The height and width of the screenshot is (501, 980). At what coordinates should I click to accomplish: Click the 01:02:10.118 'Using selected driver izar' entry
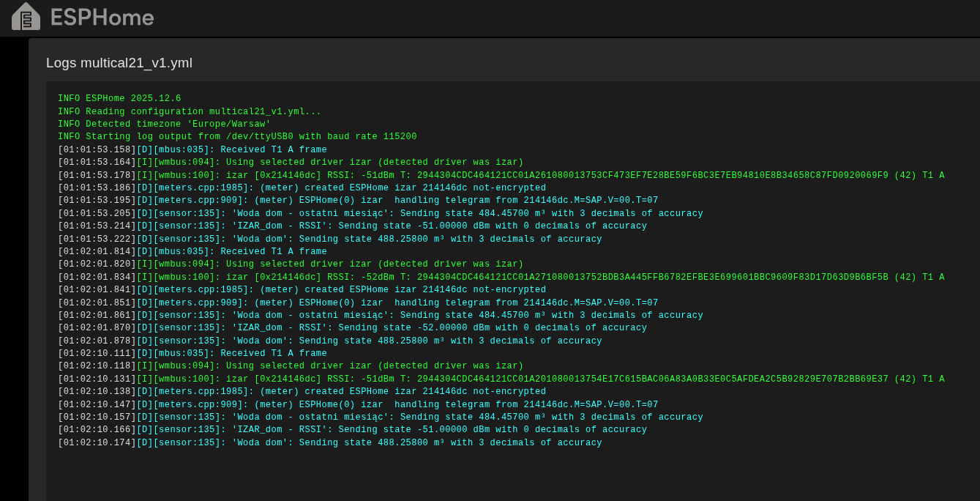[x=291, y=366]
